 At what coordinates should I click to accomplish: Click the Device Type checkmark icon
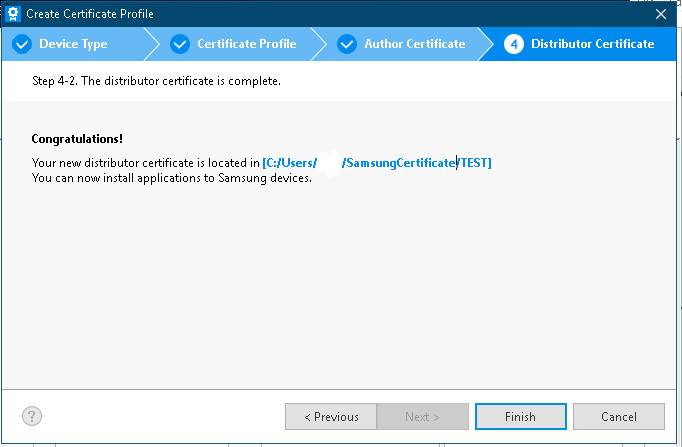coord(22,44)
